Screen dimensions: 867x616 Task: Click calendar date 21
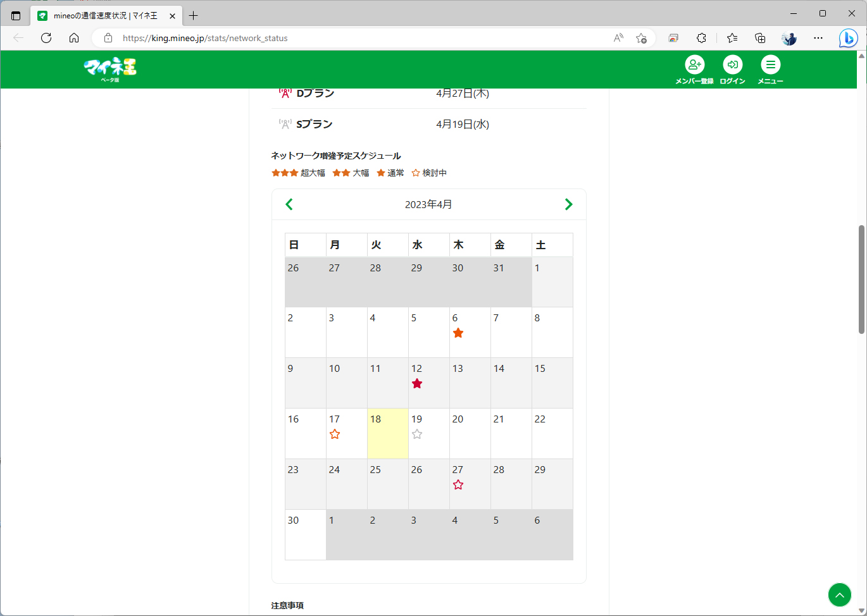(x=499, y=419)
